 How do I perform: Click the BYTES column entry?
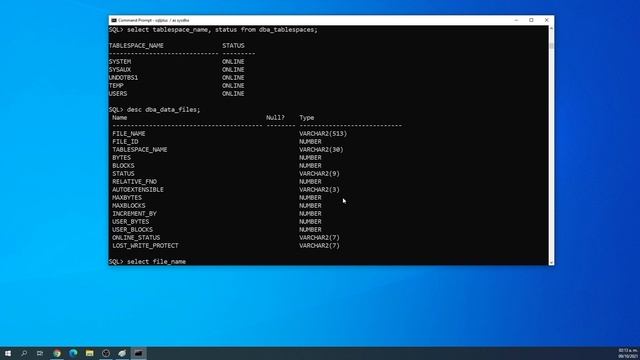click(x=121, y=158)
